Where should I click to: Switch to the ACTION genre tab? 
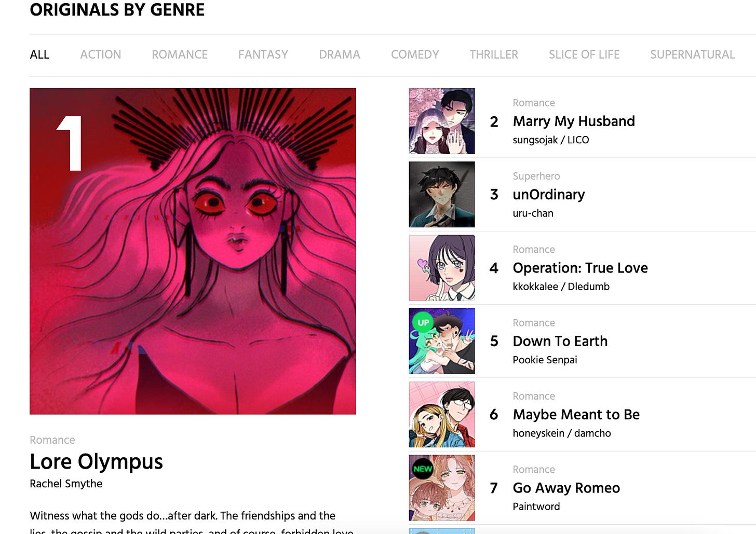(x=100, y=54)
